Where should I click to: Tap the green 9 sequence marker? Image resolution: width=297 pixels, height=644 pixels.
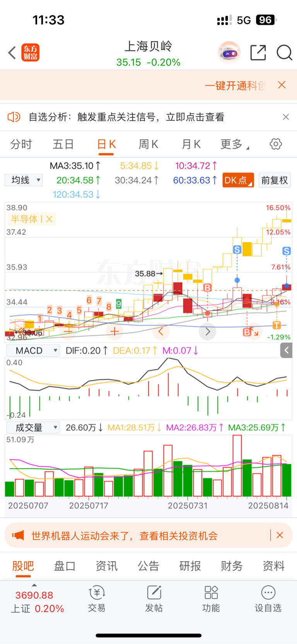click(119, 304)
